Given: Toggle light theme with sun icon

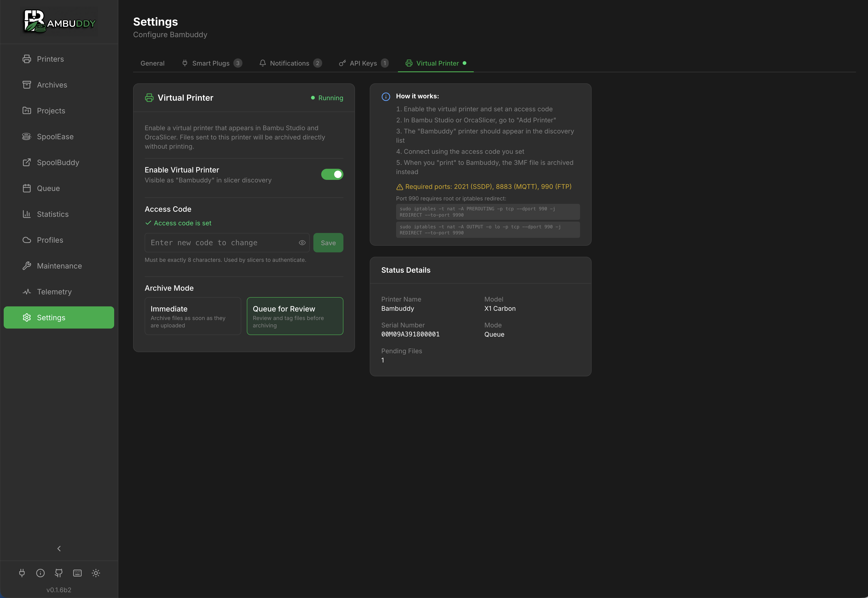Looking at the screenshot, I should pos(96,573).
